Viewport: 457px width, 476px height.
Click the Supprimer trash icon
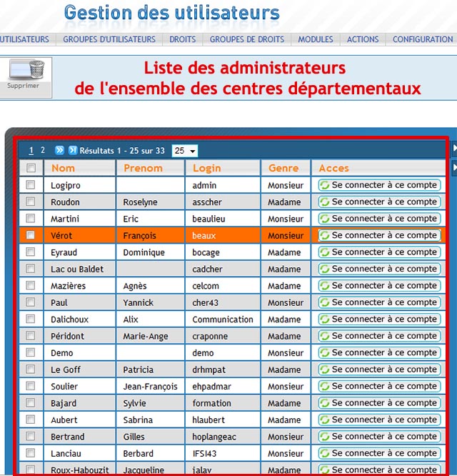click(26, 70)
